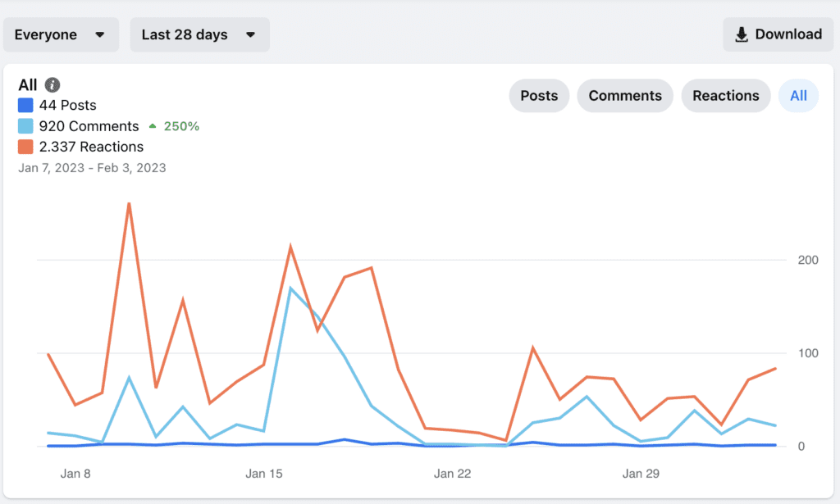
Task: Click the light blue Comments legend swatch
Action: tap(25, 126)
